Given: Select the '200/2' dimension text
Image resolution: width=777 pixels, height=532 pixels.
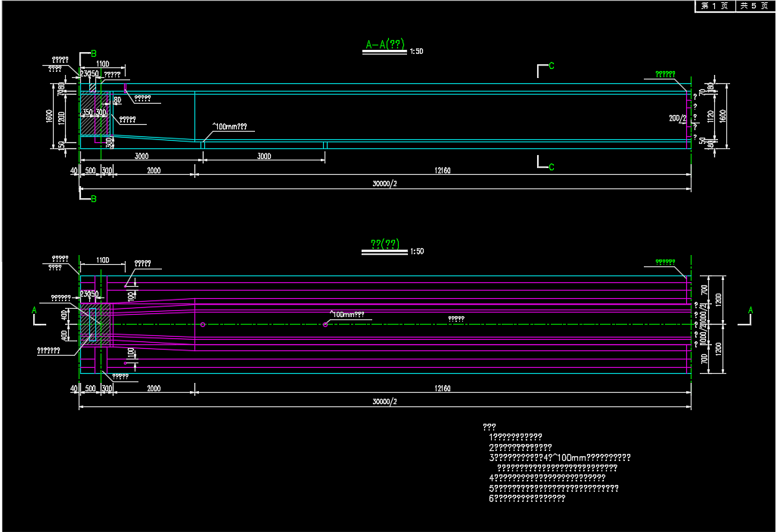Looking at the screenshot, I should tap(677, 118).
